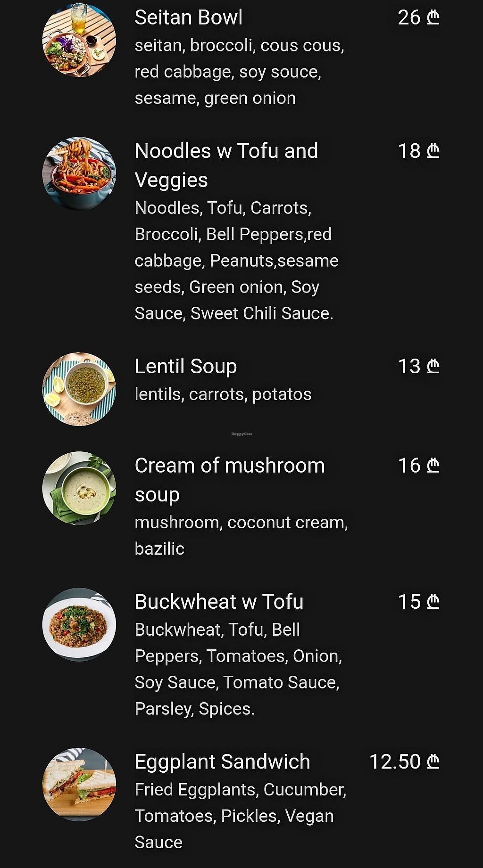Open the Seitan Bowl item title

pos(188,18)
